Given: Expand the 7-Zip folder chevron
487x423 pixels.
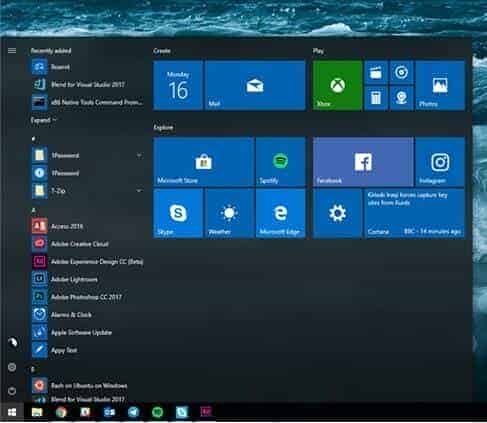Looking at the screenshot, I should [x=139, y=191].
